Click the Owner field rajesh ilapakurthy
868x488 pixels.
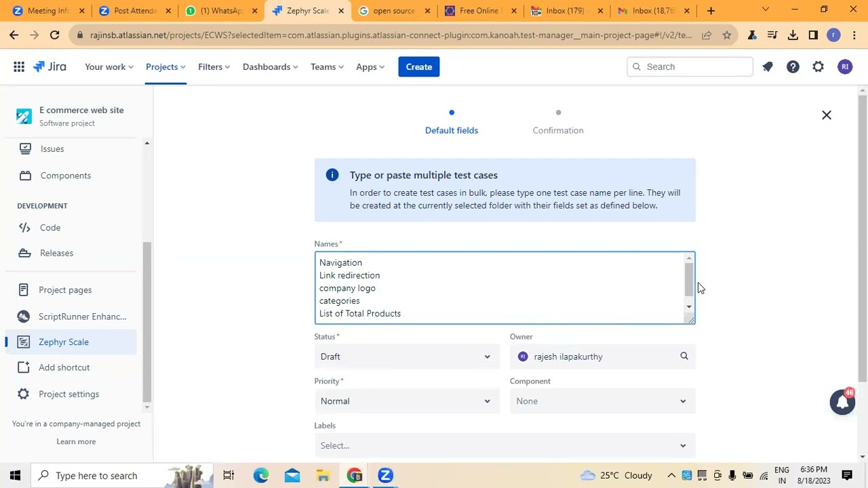602,357
